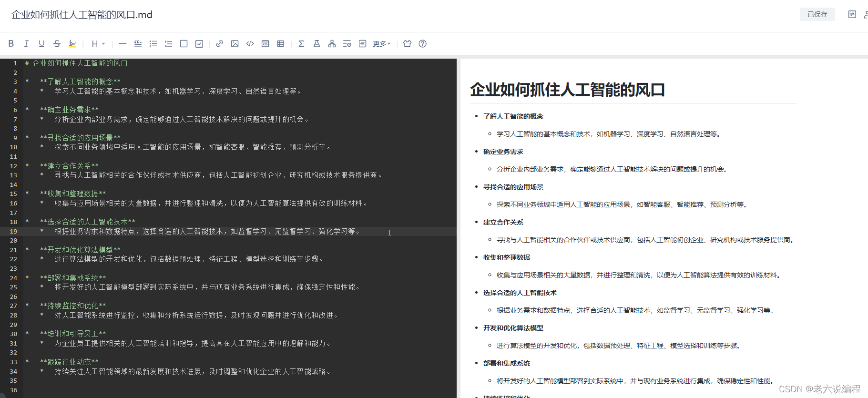Click editor line starting 持续关注人工智能领域
The height and width of the screenshot is (398, 868).
coord(193,371)
